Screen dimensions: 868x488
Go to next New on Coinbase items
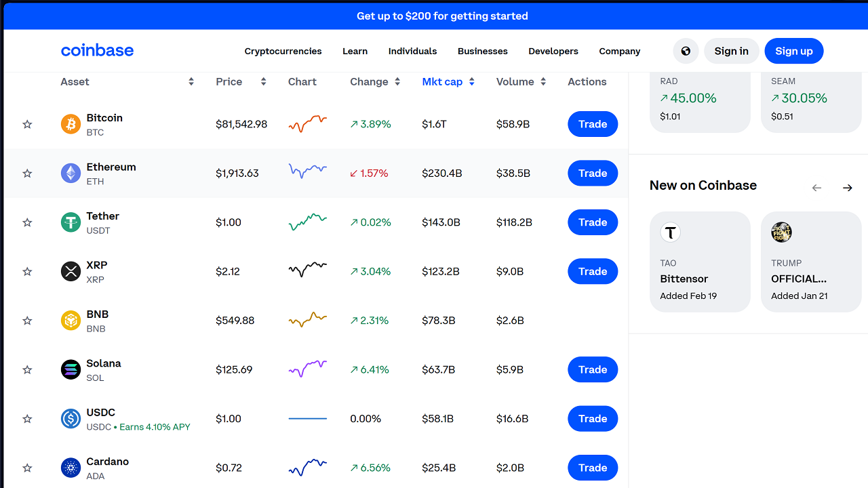click(848, 188)
